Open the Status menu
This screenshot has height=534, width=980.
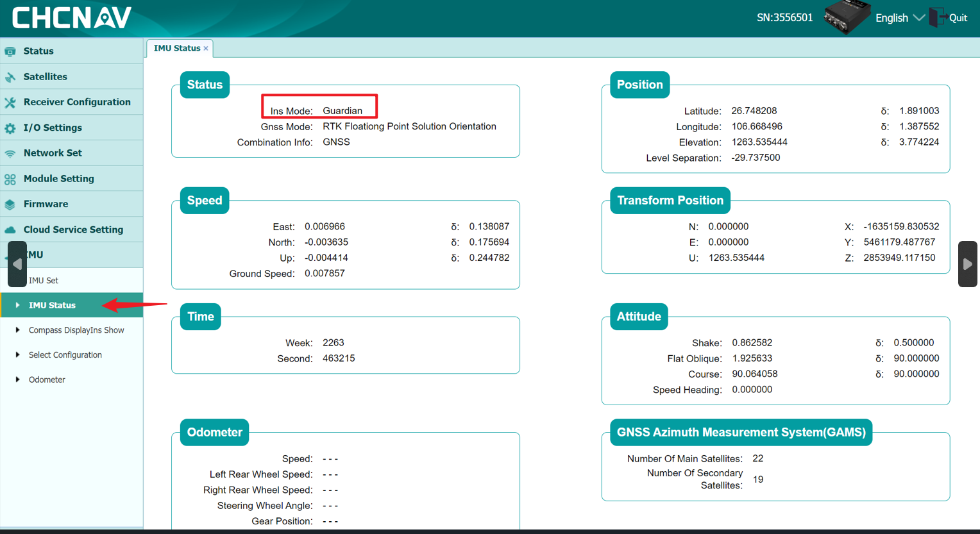tap(71, 51)
